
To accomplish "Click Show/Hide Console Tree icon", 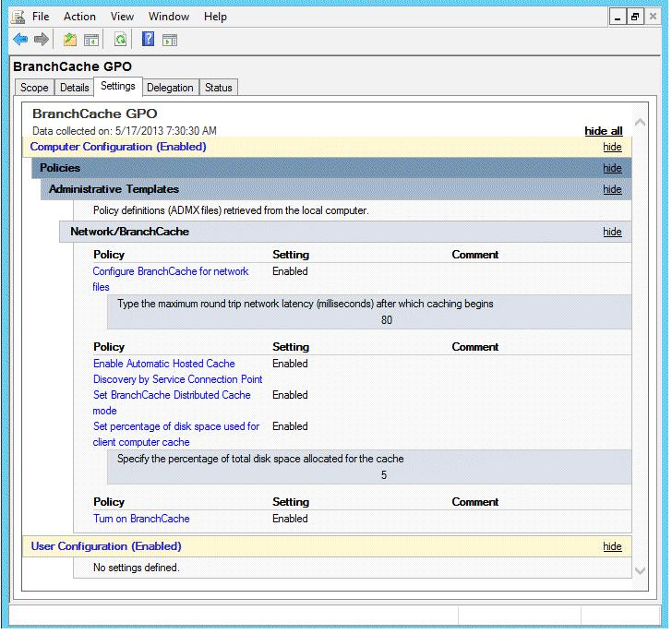I will (x=91, y=39).
